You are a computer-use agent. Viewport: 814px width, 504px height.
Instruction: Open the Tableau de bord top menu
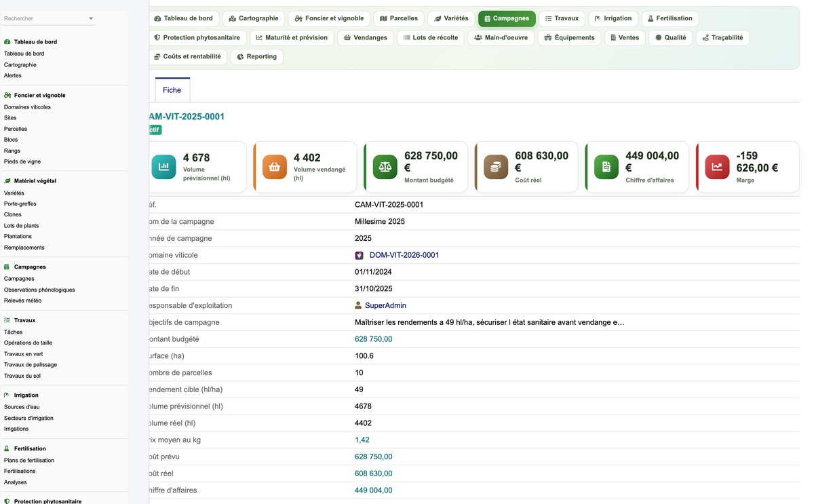(183, 18)
